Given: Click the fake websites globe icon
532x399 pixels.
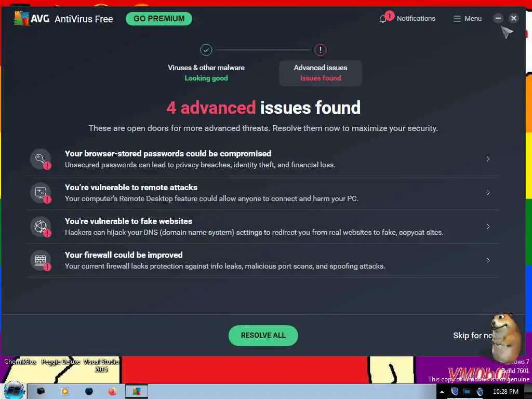Looking at the screenshot, I should coord(41,227).
